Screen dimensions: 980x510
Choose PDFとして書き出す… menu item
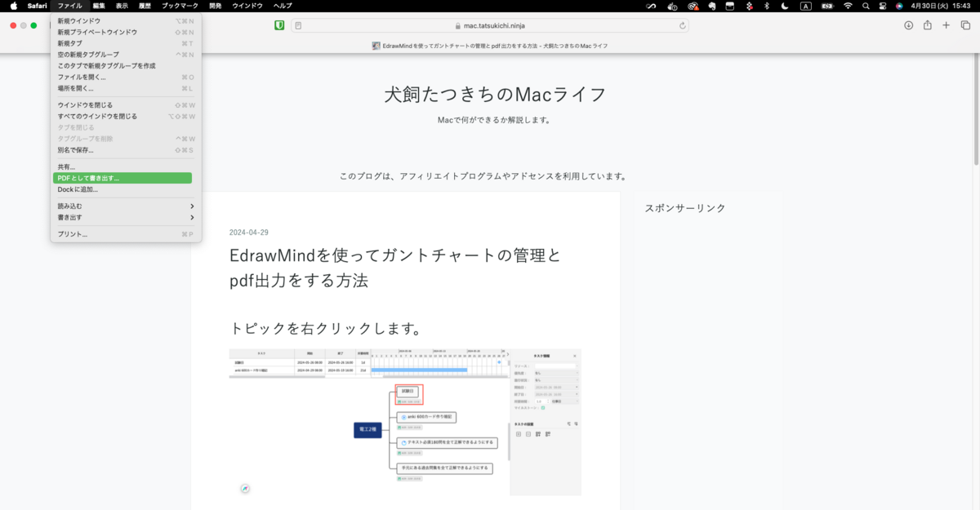click(x=122, y=178)
